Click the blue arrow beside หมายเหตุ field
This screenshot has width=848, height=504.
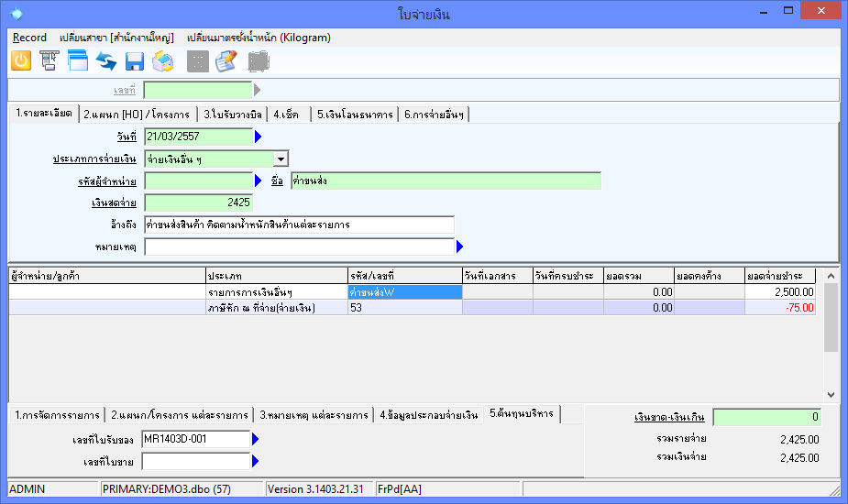pyautogui.click(x=460, y=247)
